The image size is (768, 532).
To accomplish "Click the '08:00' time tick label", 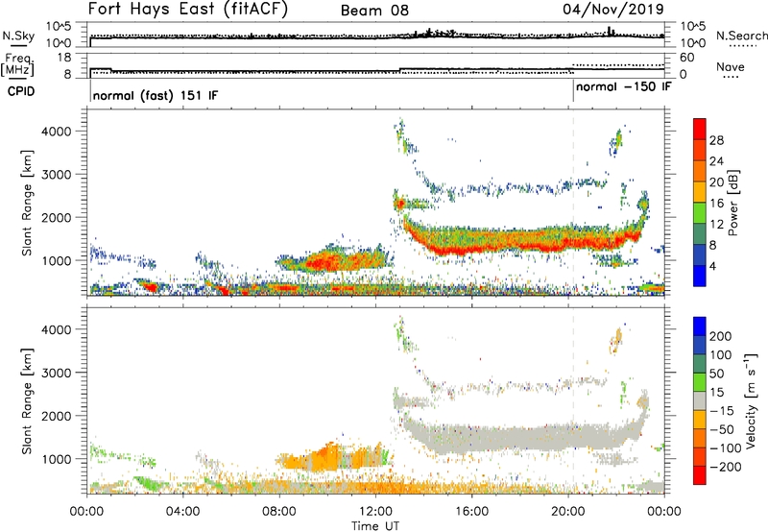I will point(279,512).
